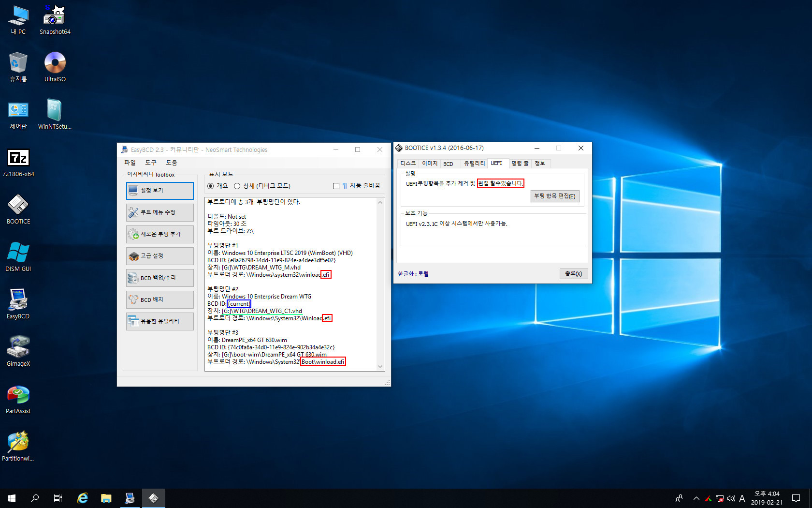This screenshot has width=812, height=508.
Task: Open the 도구 menu in EasyBCD
Action: [x=151, y=163]
